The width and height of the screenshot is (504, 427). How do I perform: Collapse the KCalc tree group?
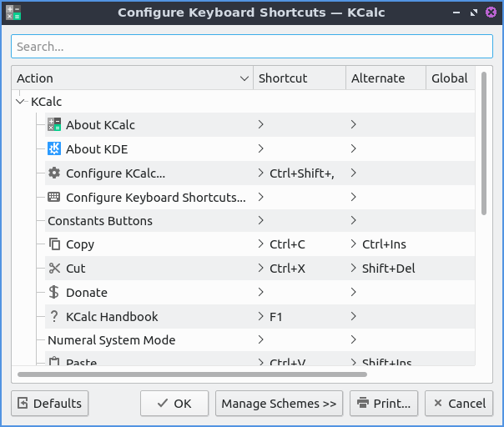[x=20, y=102]
